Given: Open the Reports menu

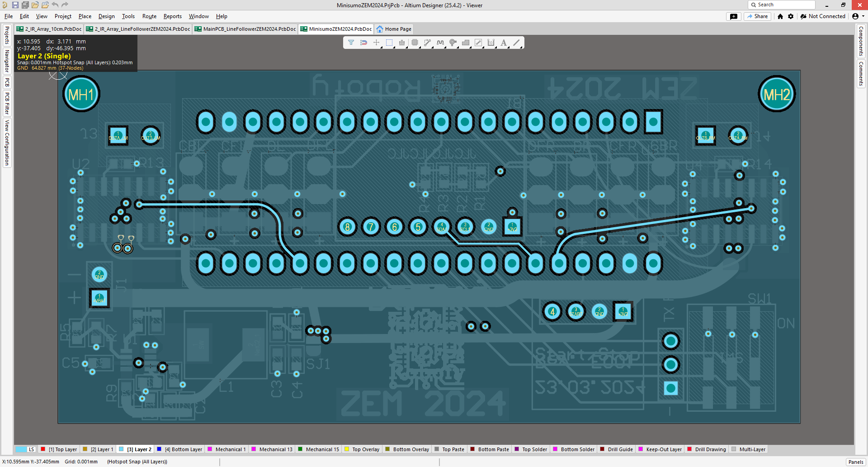Looking at the screenshot, I should [172, 16].
